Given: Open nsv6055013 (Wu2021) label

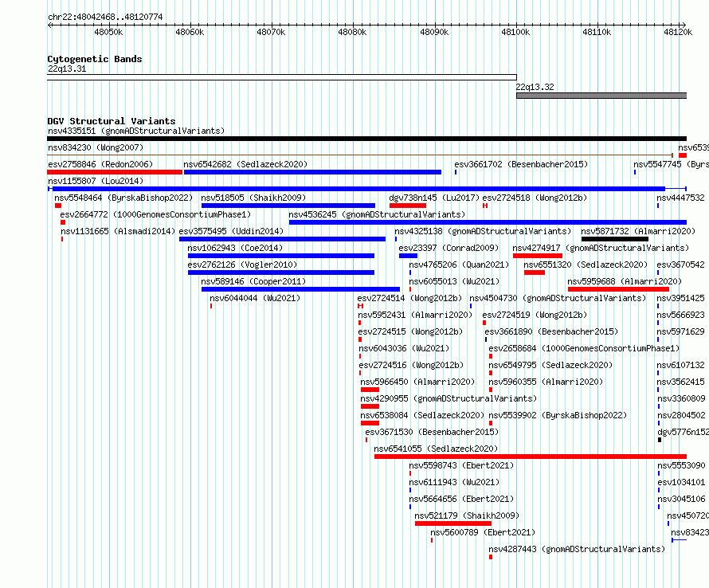Looking at the screenshot, I should pos(454,282).
